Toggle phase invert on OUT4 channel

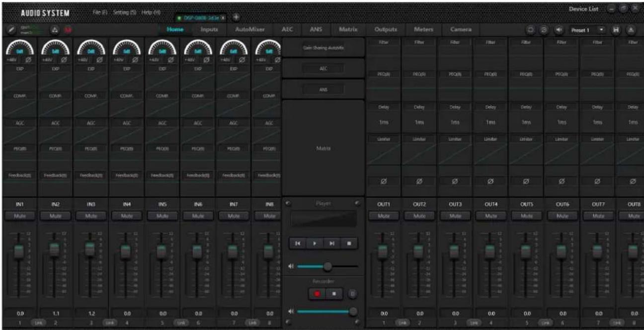tap(491, 182)
